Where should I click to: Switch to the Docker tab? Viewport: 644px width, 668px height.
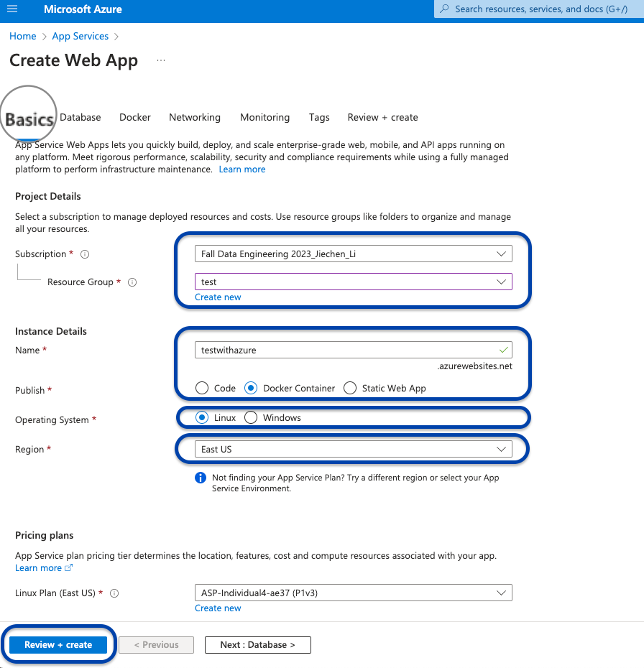[135, 118]
